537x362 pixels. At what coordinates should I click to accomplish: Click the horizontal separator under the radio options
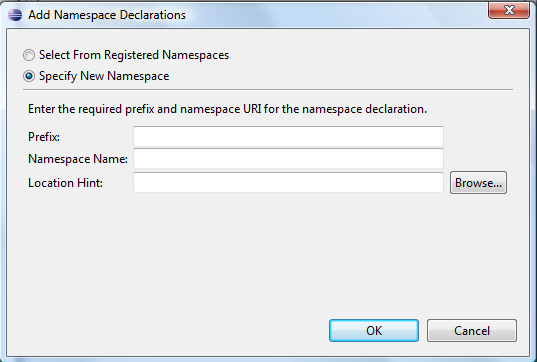click(x=268, y=90)
